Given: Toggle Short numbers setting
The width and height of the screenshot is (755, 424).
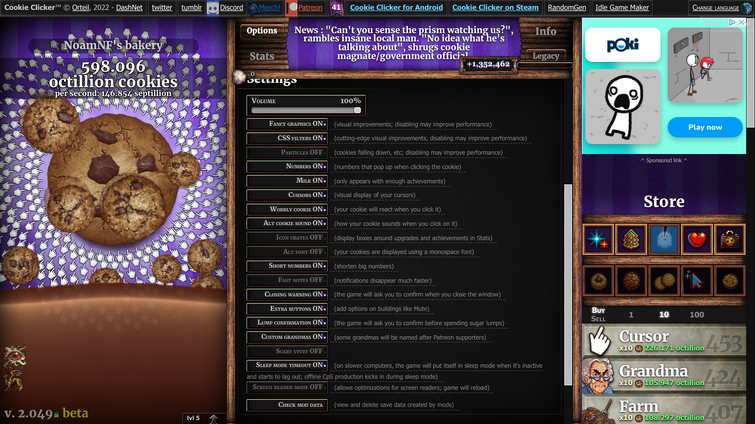Looking at the screenshot, I should tap(287, 266).
